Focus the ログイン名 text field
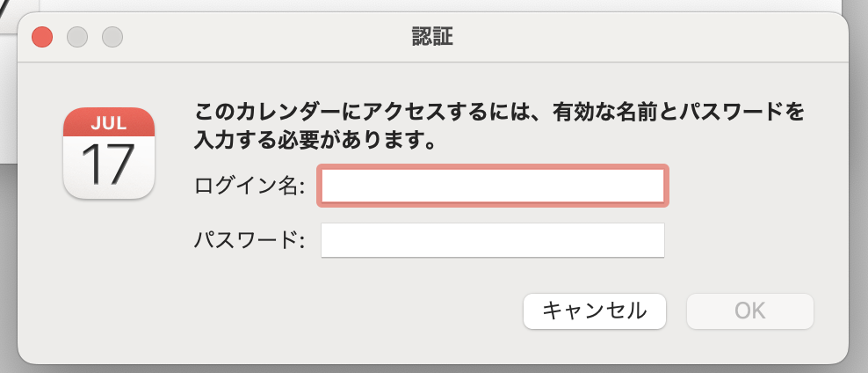This screenshot has height=373, width=868. pos(493,186)
